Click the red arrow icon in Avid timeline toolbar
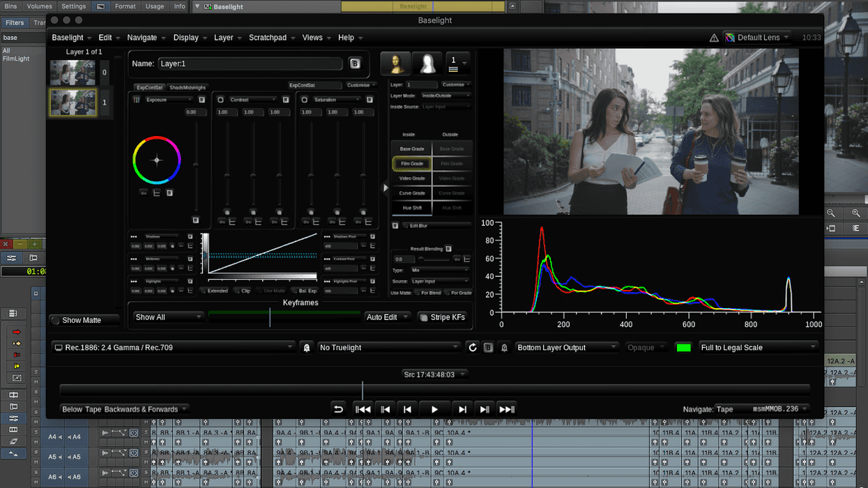The height and width of the screenshot is (488, 868). [x=17, y=333]
